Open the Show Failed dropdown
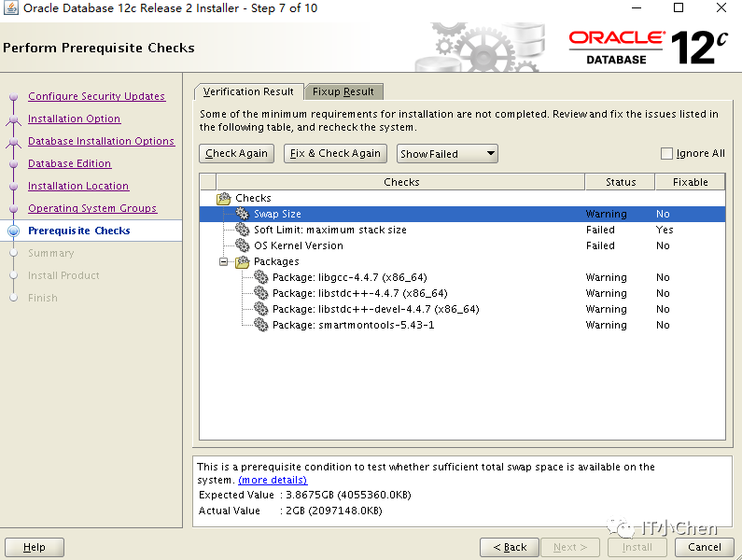 coord(447,154)
